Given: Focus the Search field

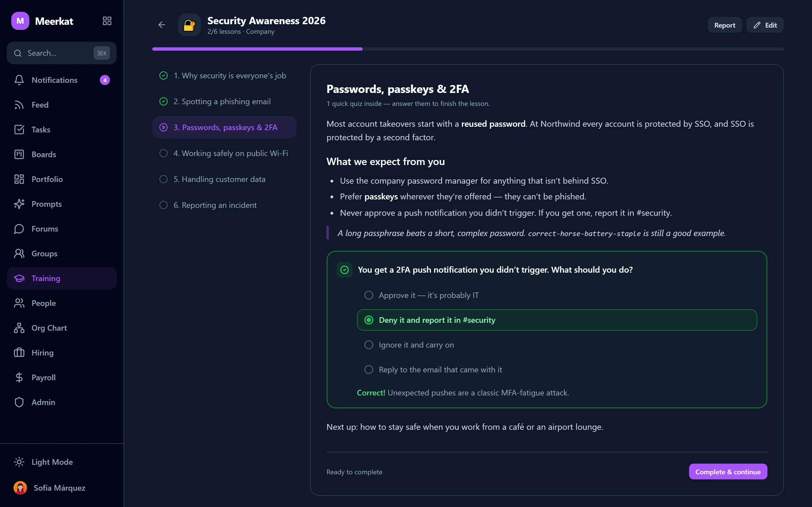Looking at the screenshot, I should tap(62, 53).
